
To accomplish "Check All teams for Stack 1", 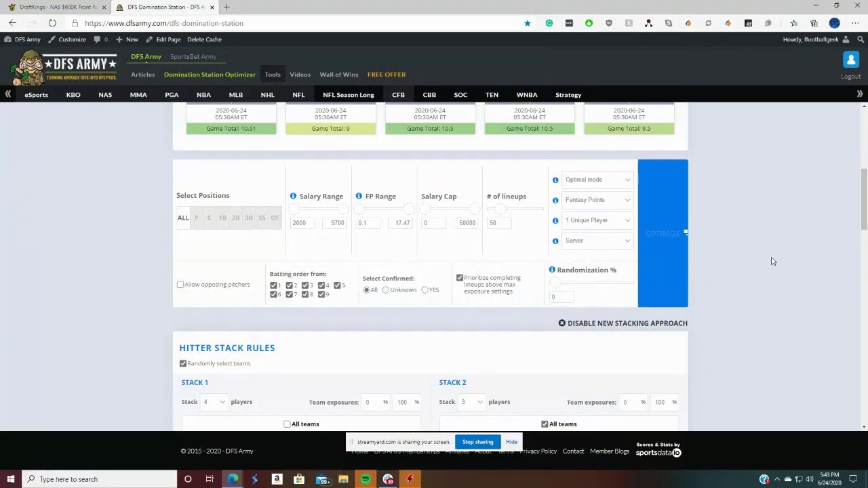I will [287, 424].
